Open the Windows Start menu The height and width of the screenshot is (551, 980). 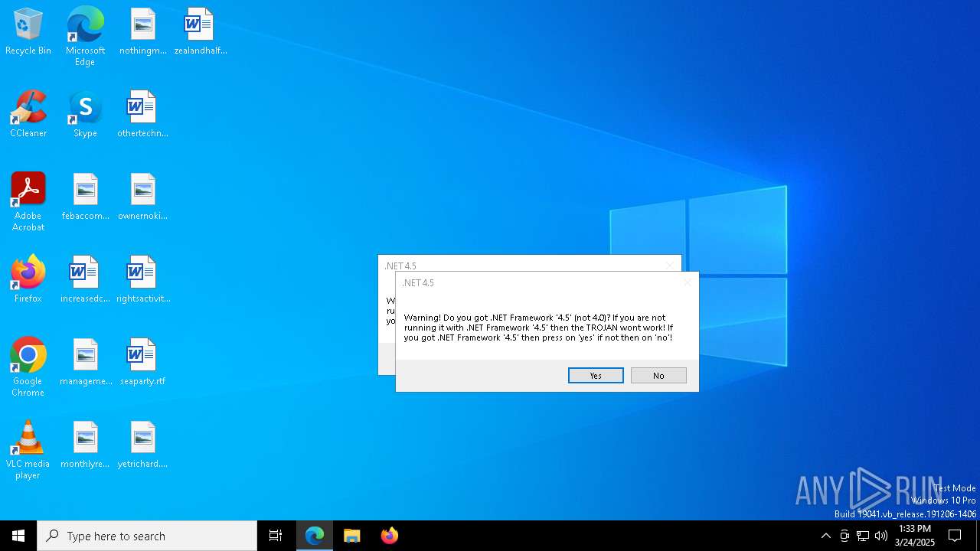[18, 536]
